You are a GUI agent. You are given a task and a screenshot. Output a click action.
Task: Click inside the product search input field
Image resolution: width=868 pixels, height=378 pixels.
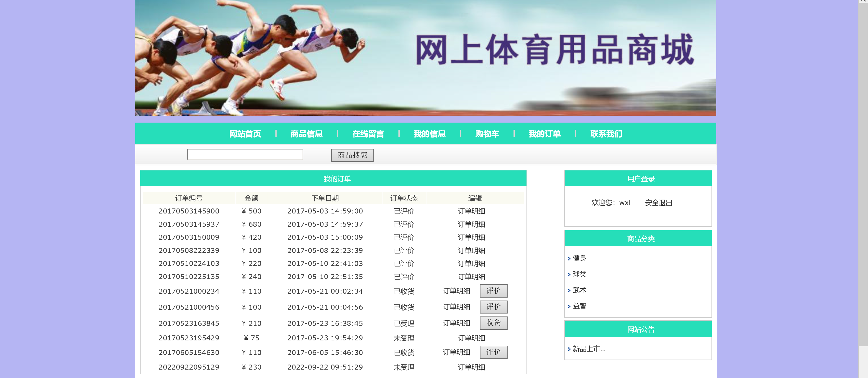pyautogui.click(x=245, y=154)
